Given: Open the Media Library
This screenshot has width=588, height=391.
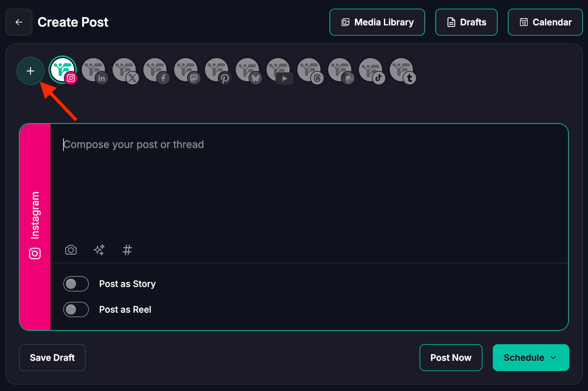Looking at the screenshot, I should click(377, 22).
